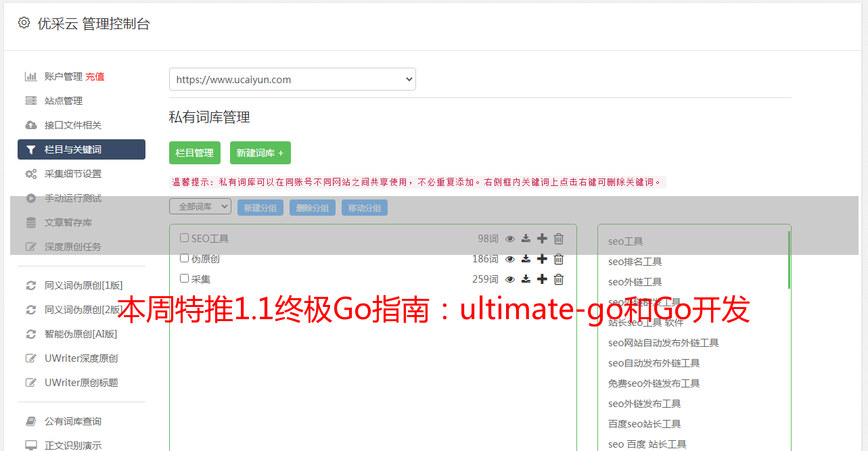Click the red 充值 link
Viewport: 868px width, 451px height.
coord(95,76)
